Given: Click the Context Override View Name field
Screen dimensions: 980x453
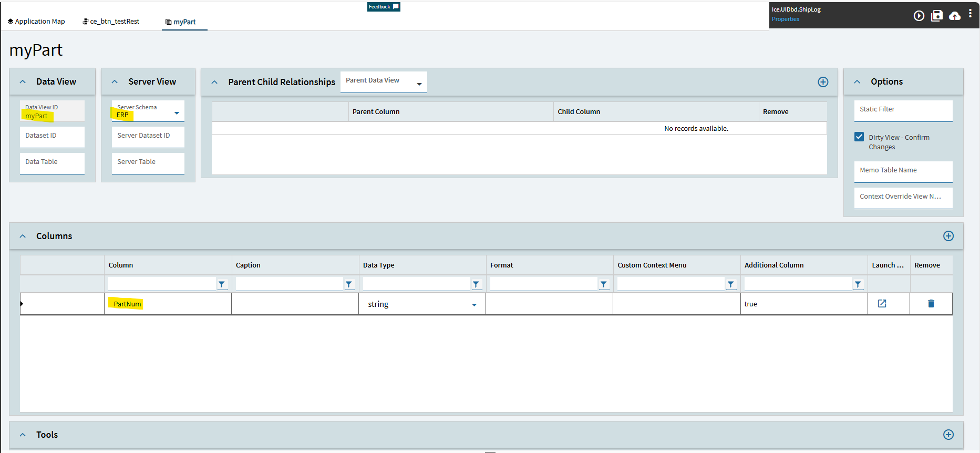Looking at the screenshot, I should [903, 198].
